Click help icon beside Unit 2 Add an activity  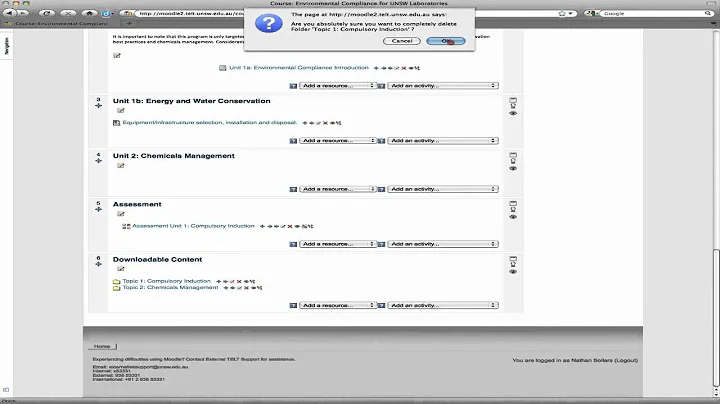pos(381,190)
